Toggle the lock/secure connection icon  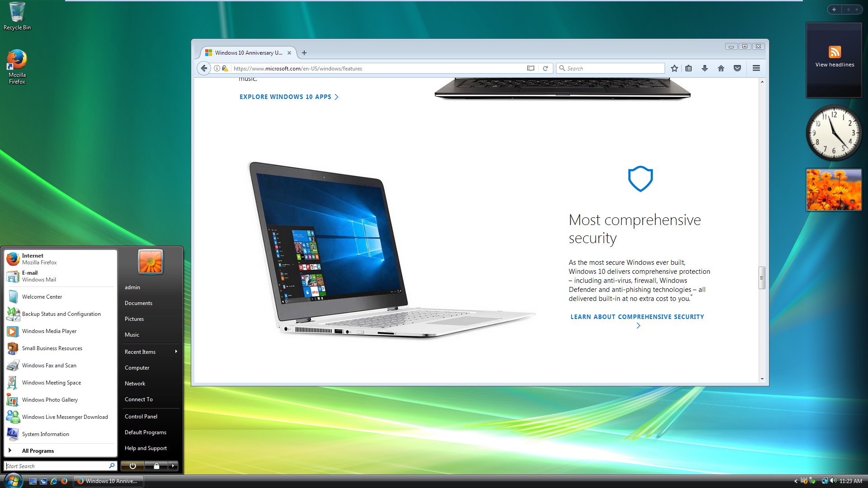pos(225,68)
